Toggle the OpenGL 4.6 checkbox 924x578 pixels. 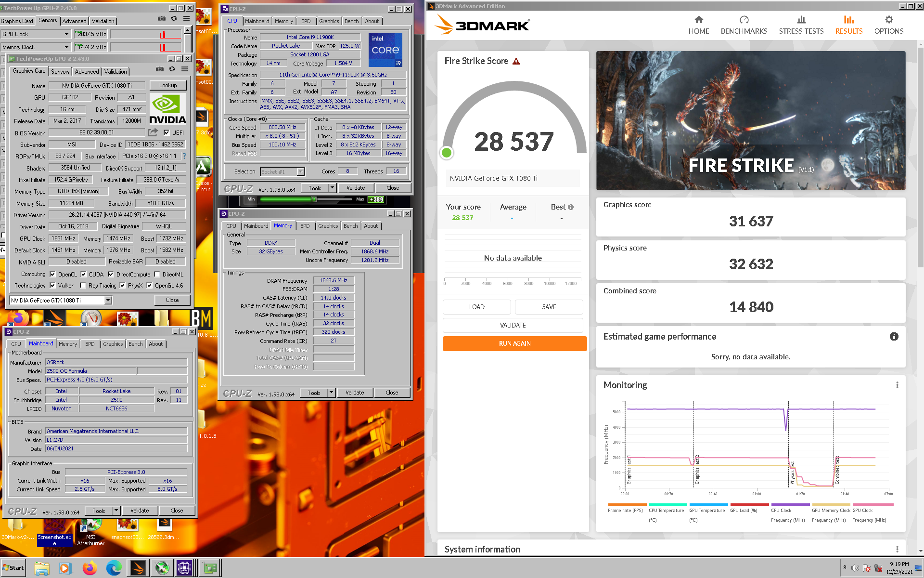point(149,285)
